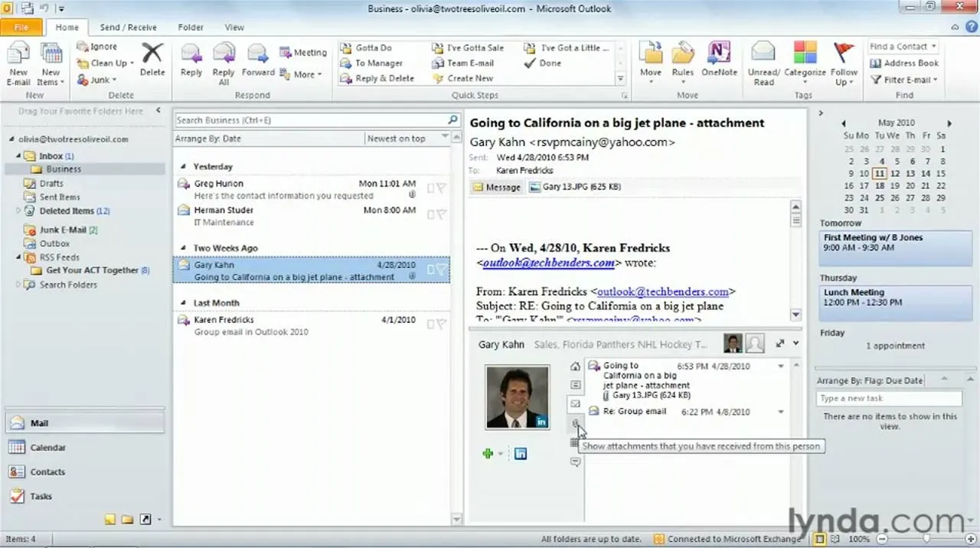
Task: Run the To Manager quick step
Action: [372, 63]
